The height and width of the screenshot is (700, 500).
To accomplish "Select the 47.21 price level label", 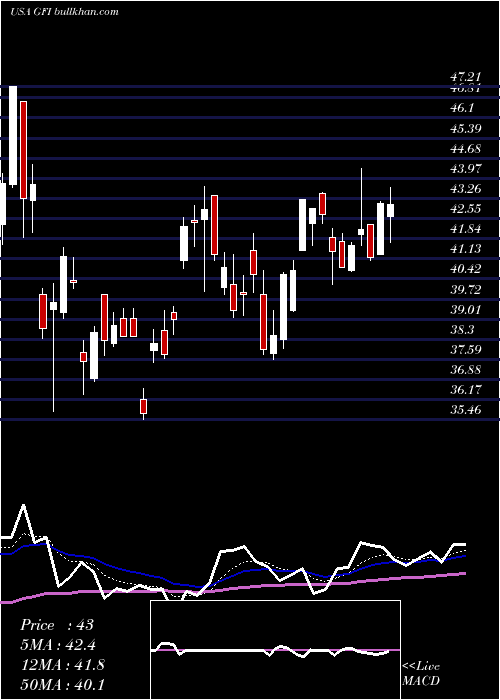I will point(465,79).
